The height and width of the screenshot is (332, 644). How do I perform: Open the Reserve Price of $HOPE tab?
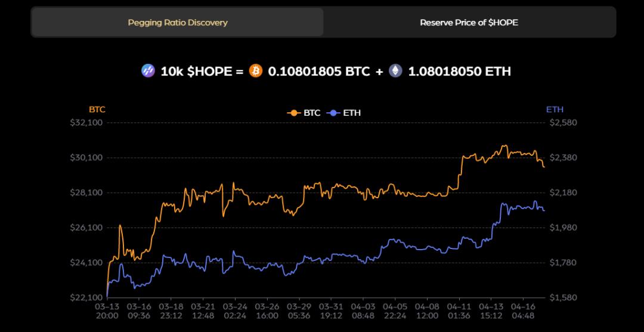coord(469,23)
